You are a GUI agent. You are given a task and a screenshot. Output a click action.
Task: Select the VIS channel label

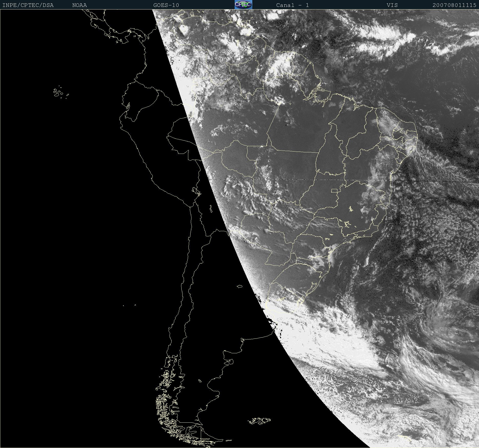click(x=392, y=5)
